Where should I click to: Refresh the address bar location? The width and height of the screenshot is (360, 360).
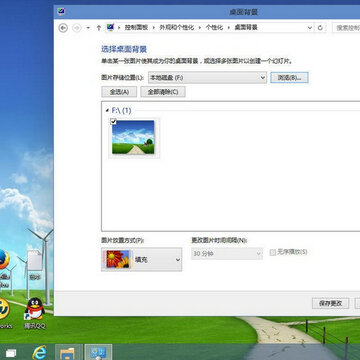tap(320, 28)
